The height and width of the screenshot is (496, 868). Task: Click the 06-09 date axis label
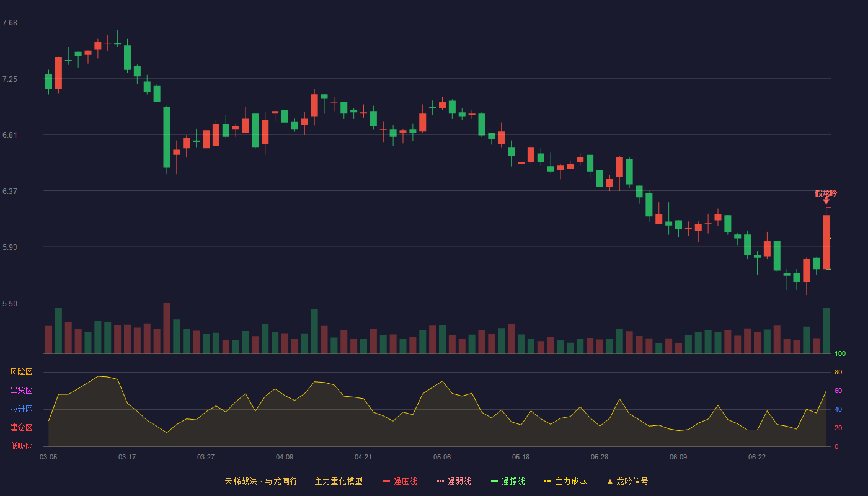[x=678, y=457]
